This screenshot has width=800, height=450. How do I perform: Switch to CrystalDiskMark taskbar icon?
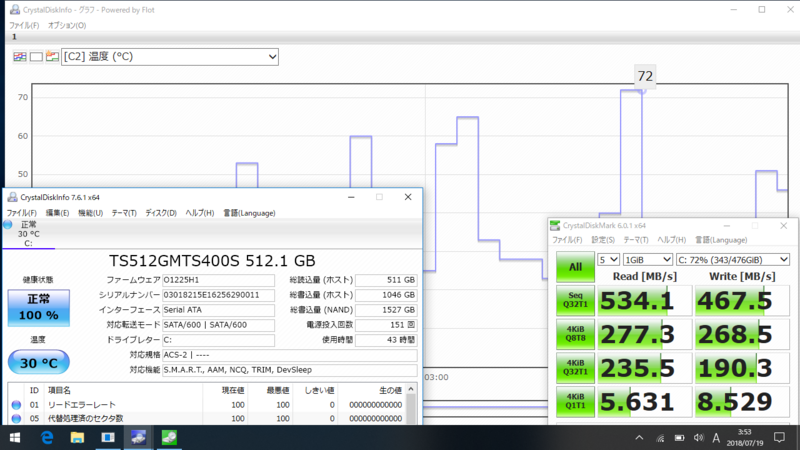(x=169, y=438)
